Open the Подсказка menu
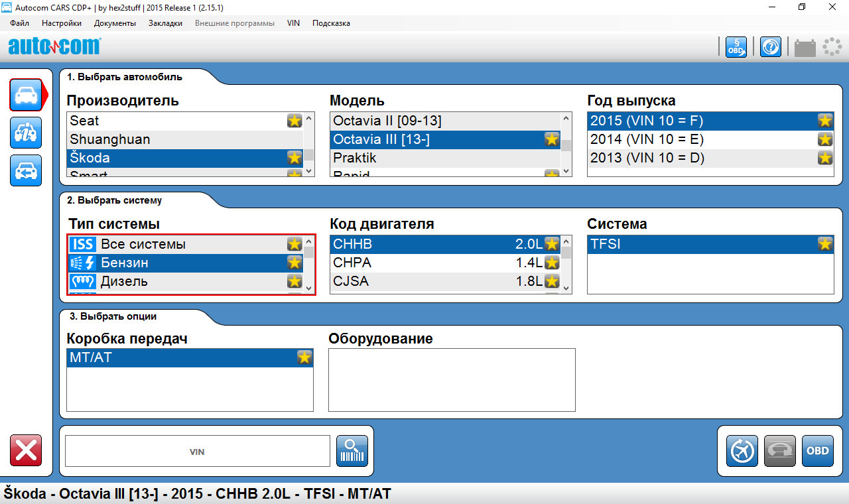This screenshot has height=504, width=849. tap(331, 23)
